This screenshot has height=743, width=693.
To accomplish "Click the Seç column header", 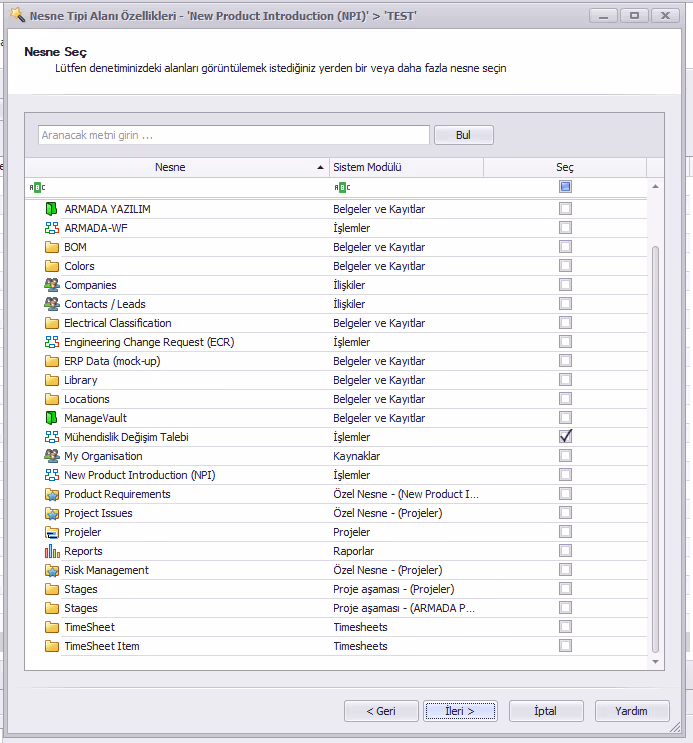I will [565, 167].
